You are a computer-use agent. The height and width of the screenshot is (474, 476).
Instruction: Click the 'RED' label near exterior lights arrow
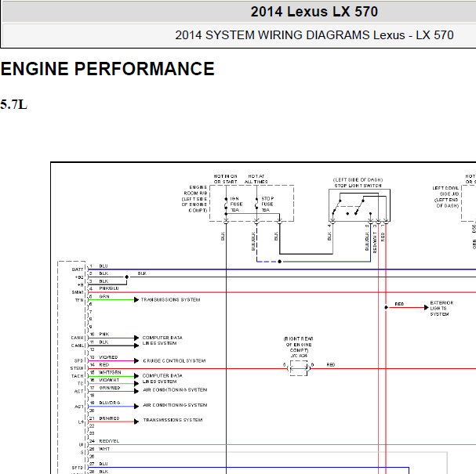[x=399, y=304]
